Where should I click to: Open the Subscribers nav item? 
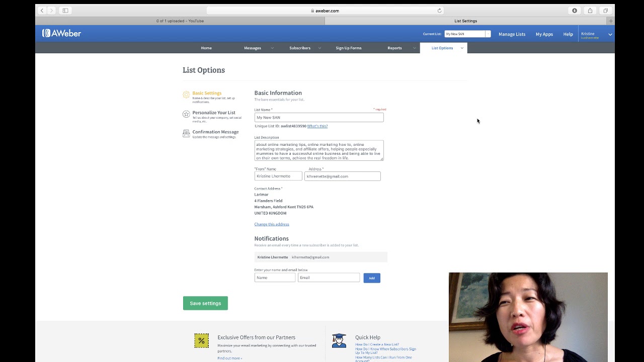300,48
